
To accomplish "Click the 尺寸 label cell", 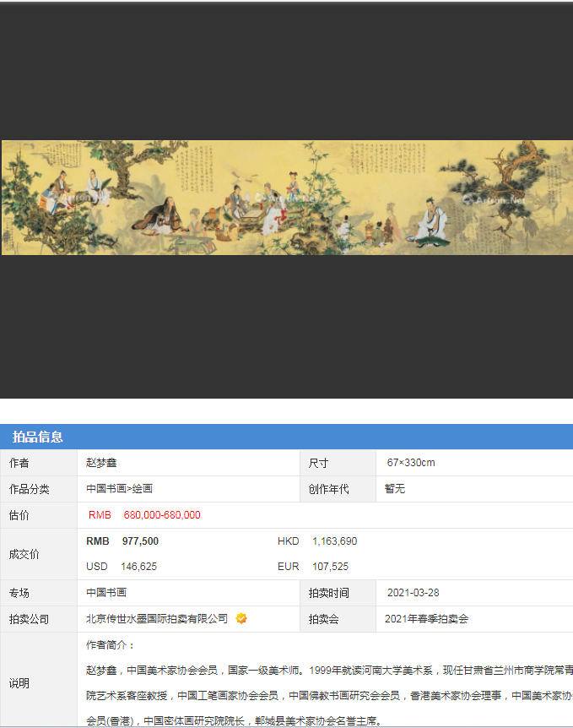I will pyautogui.click(x=338, y=463).
